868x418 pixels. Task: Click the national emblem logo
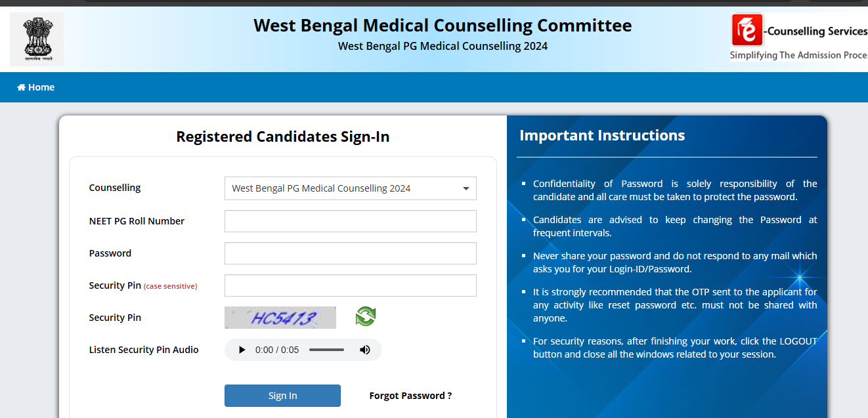tap(36, 39)
